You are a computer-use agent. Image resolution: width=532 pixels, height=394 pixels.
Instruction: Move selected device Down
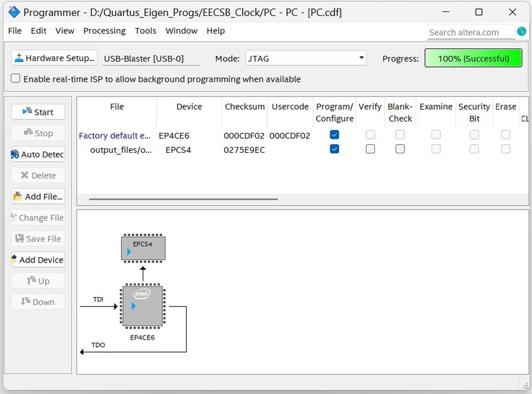pos(38,302)
